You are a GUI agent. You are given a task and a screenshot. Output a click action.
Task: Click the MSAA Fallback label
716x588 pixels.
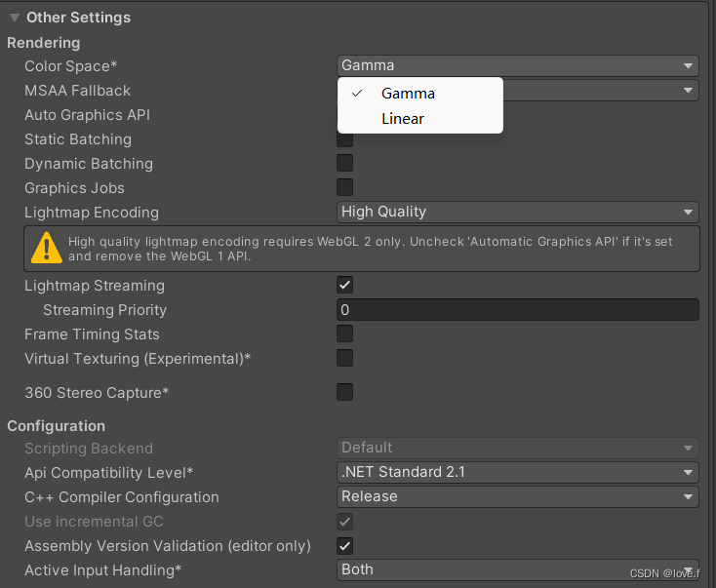click(x=78, y=91)
